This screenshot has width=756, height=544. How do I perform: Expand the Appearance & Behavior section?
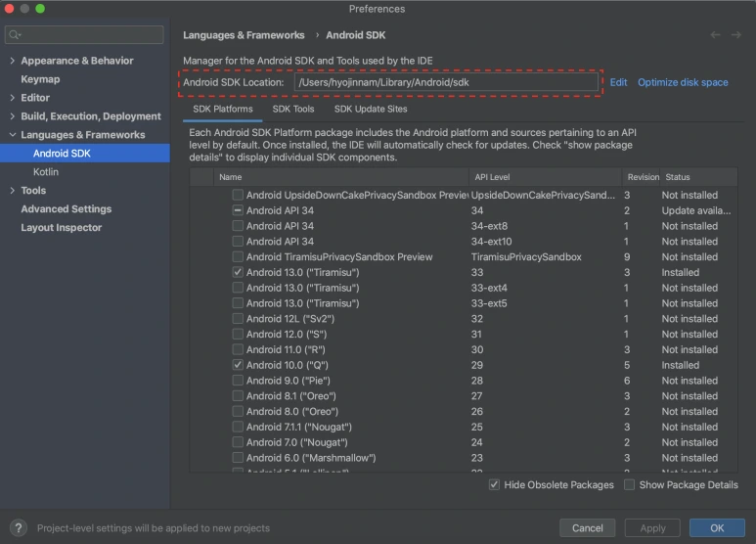pos(12,61)
